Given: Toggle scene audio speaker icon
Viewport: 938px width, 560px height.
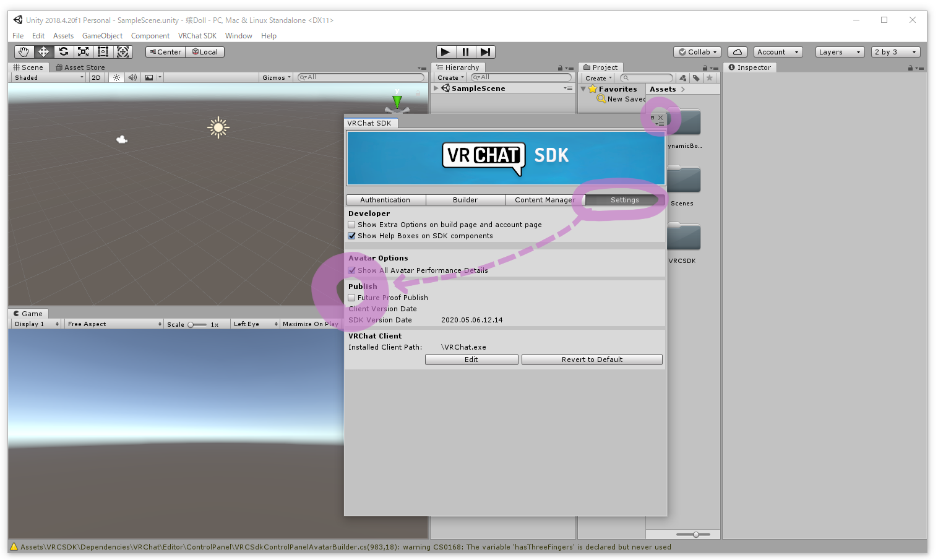Looking at the screenshot, I should click(132, 77).
